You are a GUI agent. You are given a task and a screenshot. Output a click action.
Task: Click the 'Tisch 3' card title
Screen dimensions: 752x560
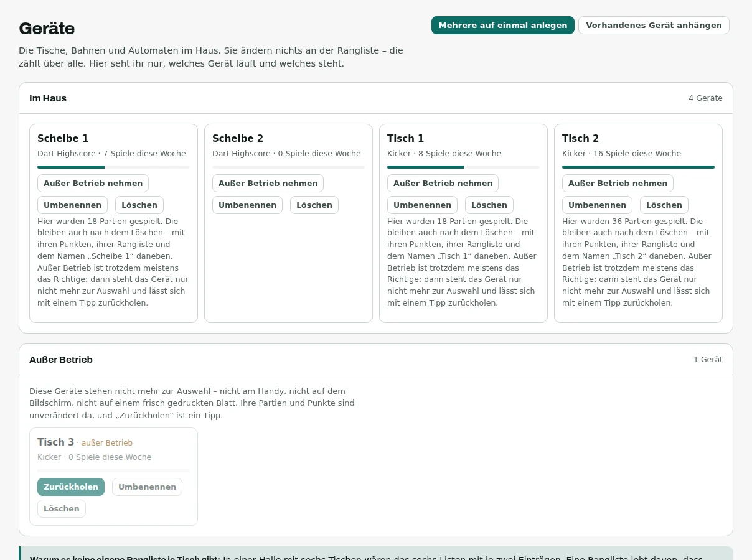coord(55,442)
